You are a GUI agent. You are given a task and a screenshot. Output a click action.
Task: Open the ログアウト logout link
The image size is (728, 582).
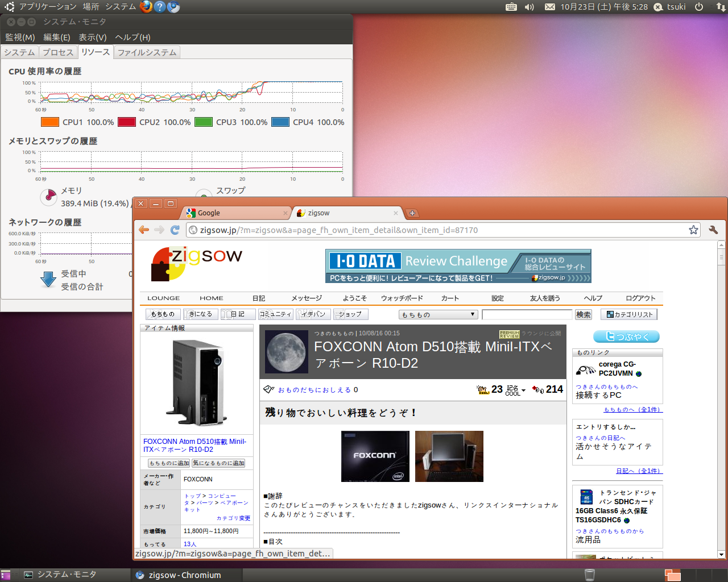[640, 298]
